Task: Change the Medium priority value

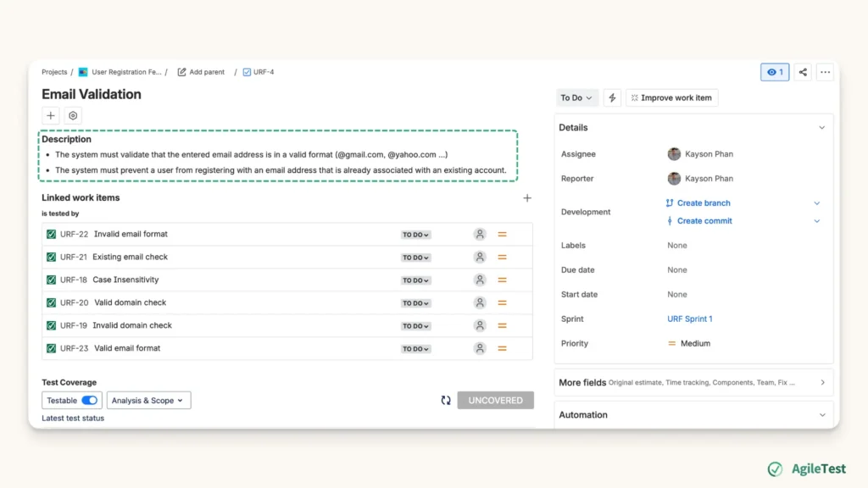Action: 688,344
